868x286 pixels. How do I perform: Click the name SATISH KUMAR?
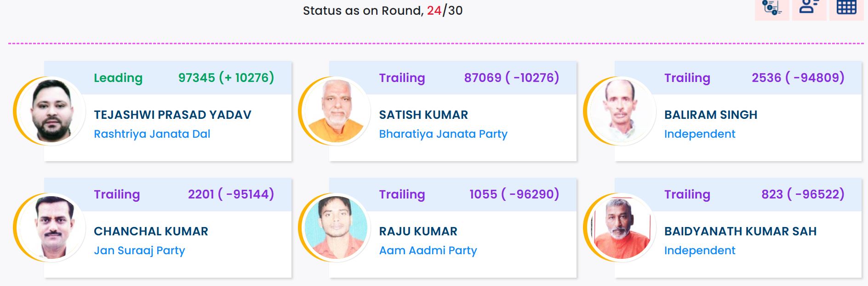pos(423,115)
